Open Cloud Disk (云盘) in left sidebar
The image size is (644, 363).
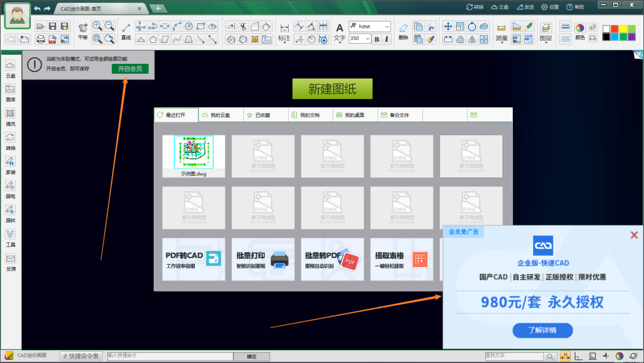click(x=10, y=69)
